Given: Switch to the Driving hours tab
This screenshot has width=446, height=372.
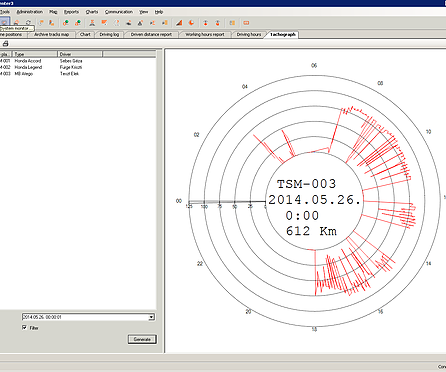Looking at the screenshot, I should (x=249, y=34).
